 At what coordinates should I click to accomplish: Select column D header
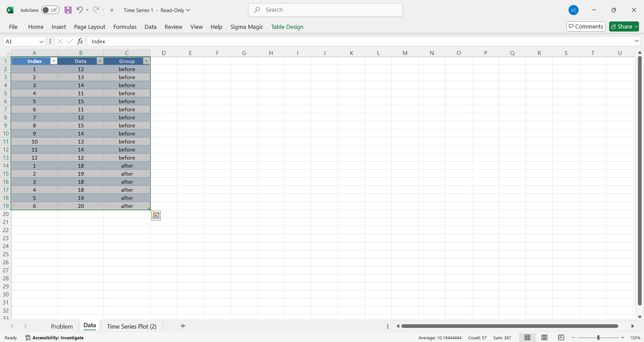pyautogui.click(x=164, y=53)
